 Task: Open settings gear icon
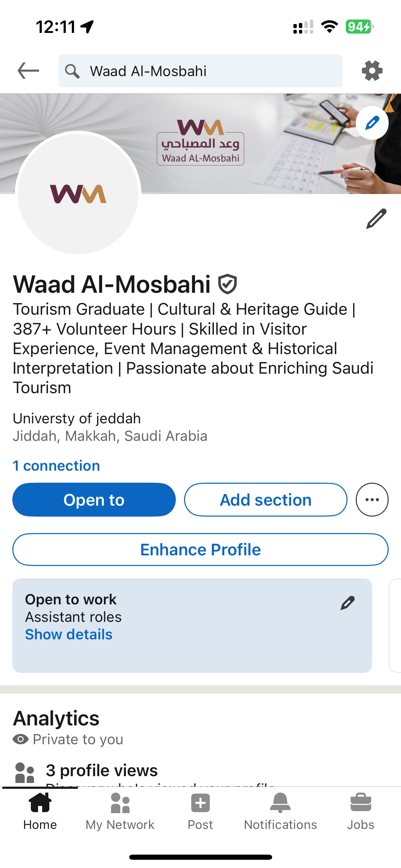372,71
